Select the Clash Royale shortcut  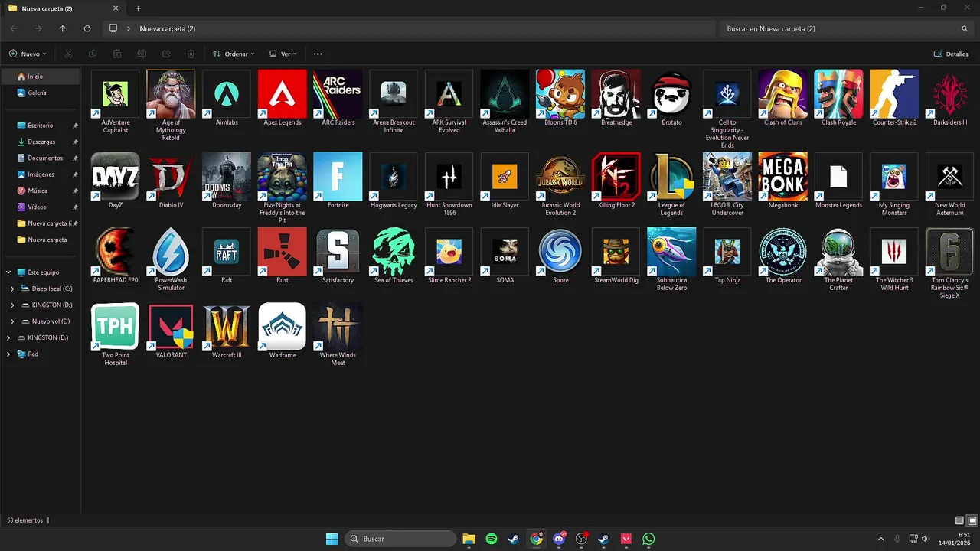838,94
